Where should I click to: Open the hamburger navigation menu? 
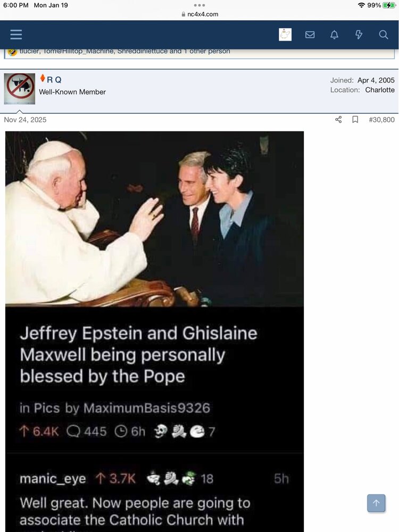[x=16, y=35]
